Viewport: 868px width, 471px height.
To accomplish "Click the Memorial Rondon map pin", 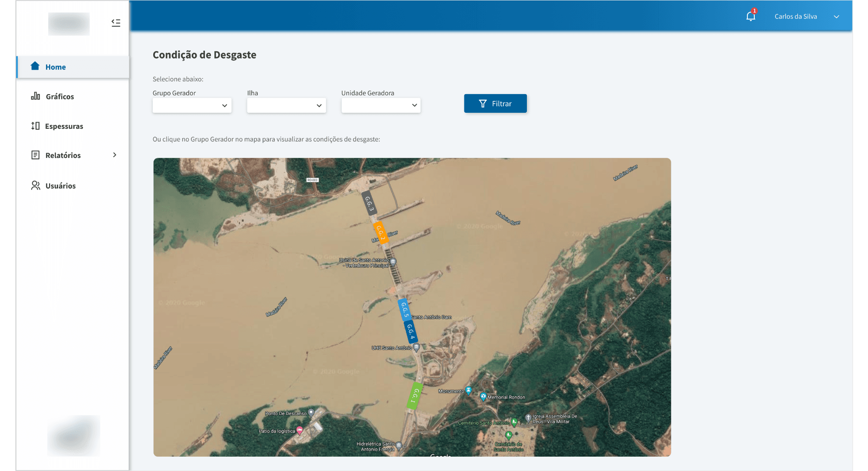I will pyautogui.click(x=483, y=396).
